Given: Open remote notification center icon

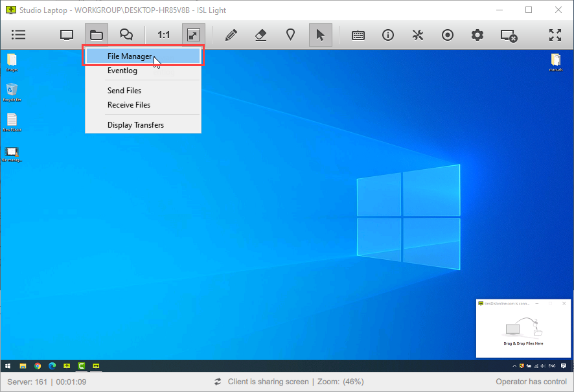Looking at the screenshot, I should pyautogui.click(x=564, y=365).
